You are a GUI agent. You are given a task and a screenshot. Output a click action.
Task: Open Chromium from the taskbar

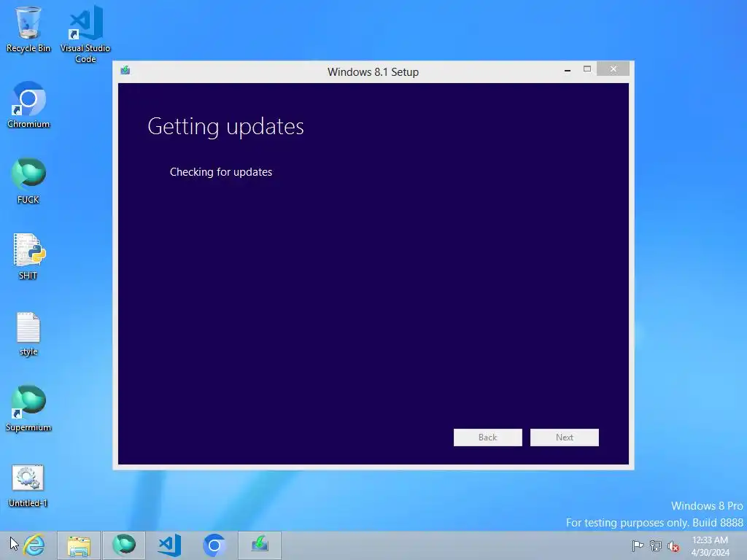(214, 545)
